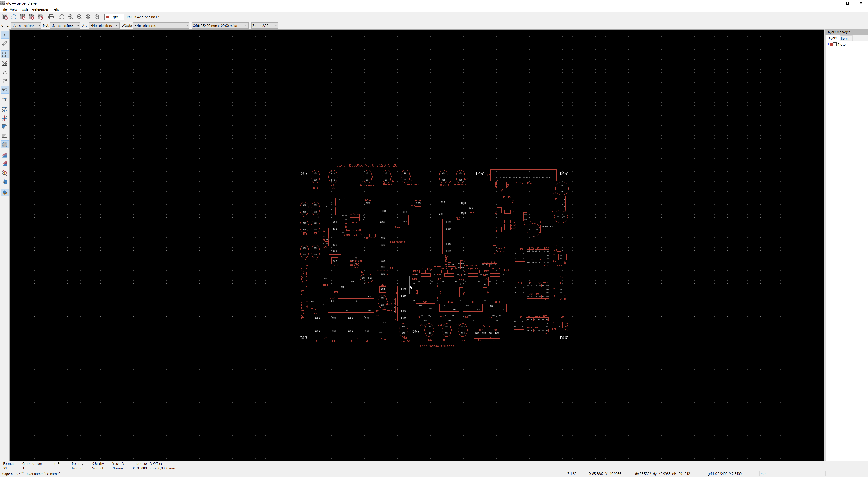The height and width of the screenshot is (477, 868).
Task: Enable polar coordinates display
Action: (x=5, y=63)
